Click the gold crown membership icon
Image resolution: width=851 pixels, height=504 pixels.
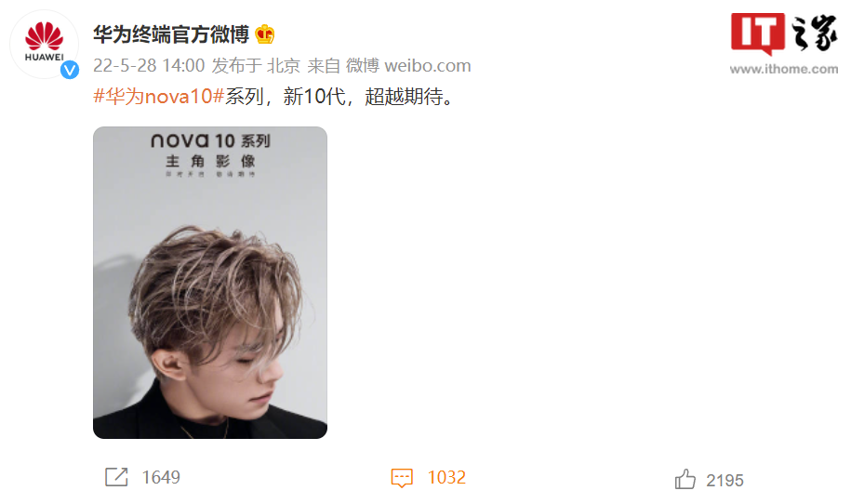click(x=265, y=34)
